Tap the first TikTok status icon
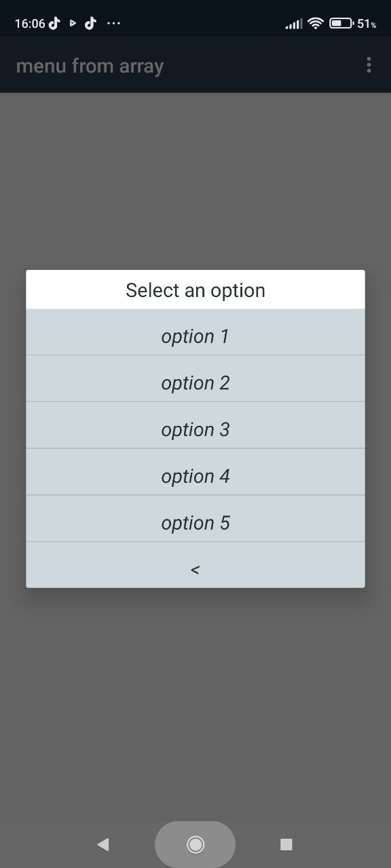391x868 pixels. coord(55,23)
